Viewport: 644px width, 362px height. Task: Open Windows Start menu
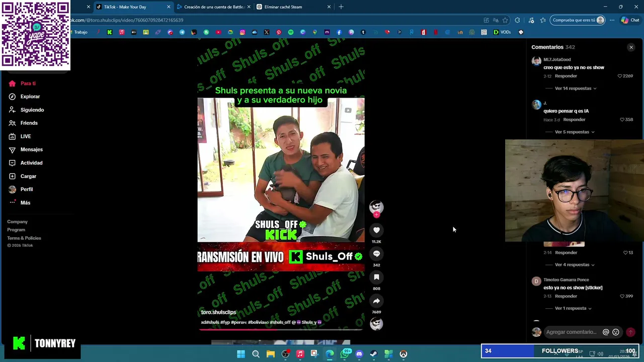[241, 354]
